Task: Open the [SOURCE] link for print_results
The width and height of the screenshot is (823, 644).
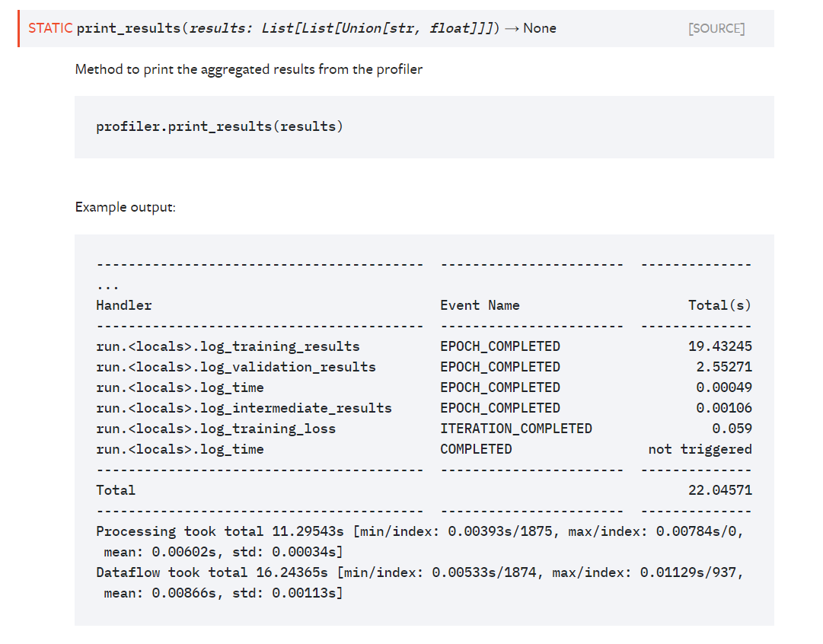Action: (x=716, y=29)
